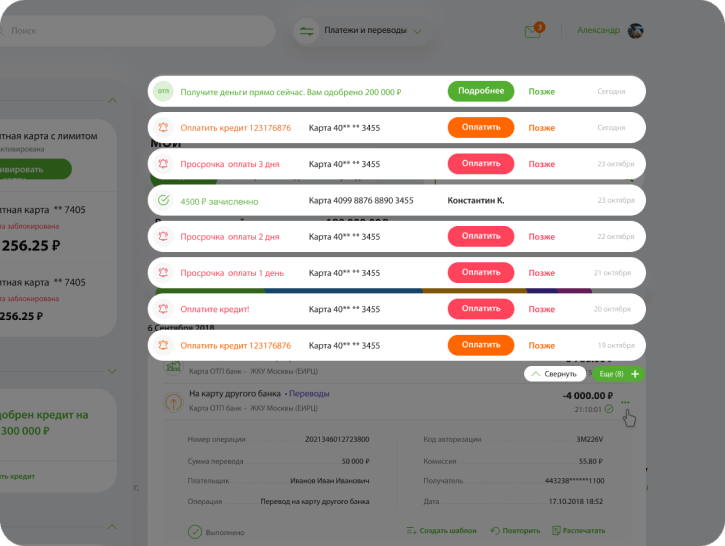Click the green checkmark icon on 4500 ₽ зачисленно
This screenshot has height=546, width=725.
click(x=163, y=201)
